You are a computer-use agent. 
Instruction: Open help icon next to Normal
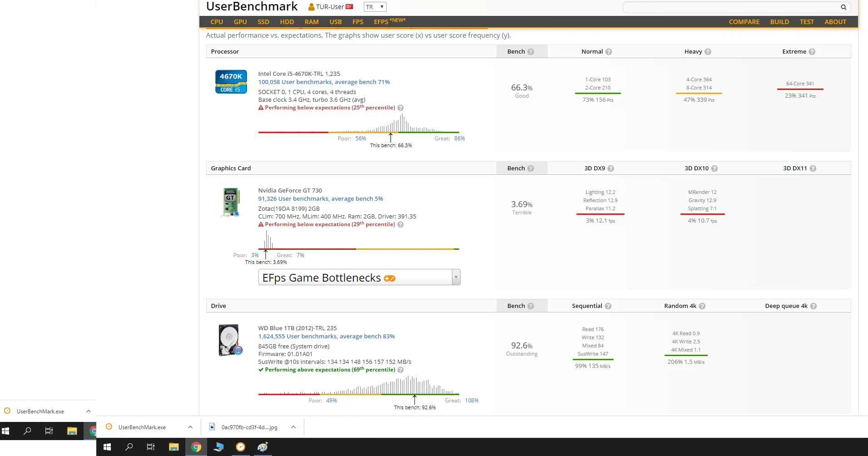(x=609, y=52)
